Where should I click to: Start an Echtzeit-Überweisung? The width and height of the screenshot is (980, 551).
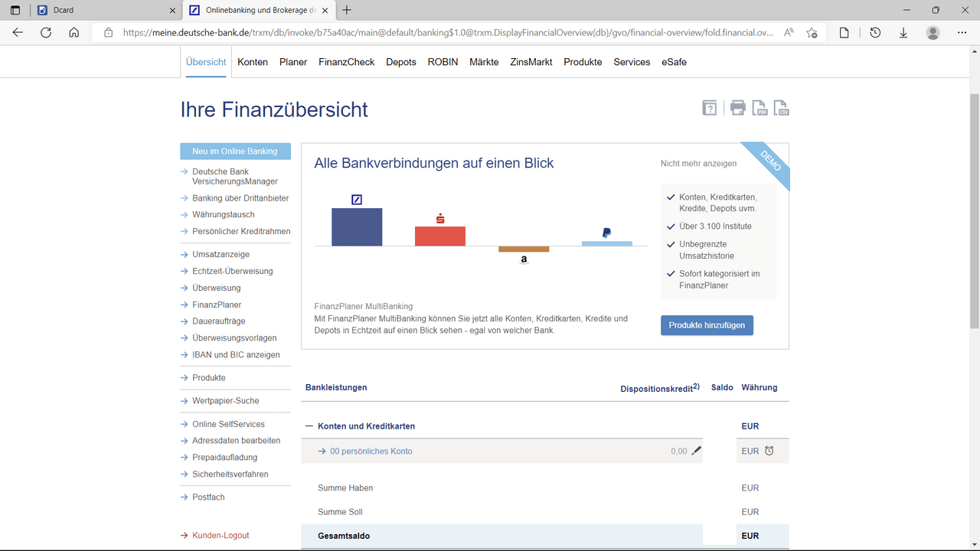(x=233, y=271)
